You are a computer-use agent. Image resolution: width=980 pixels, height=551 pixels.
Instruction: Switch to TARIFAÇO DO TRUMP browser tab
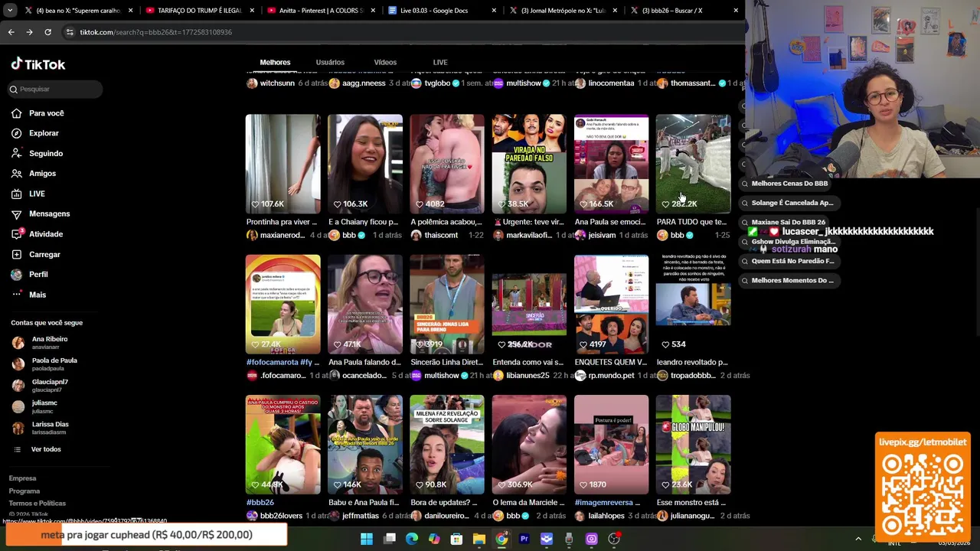tap(199, 11)
